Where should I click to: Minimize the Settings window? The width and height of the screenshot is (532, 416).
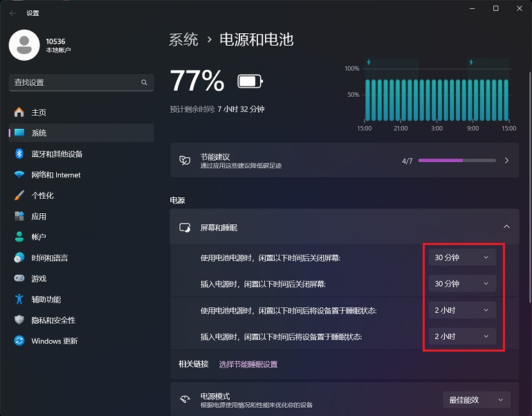tap(472, 8)
